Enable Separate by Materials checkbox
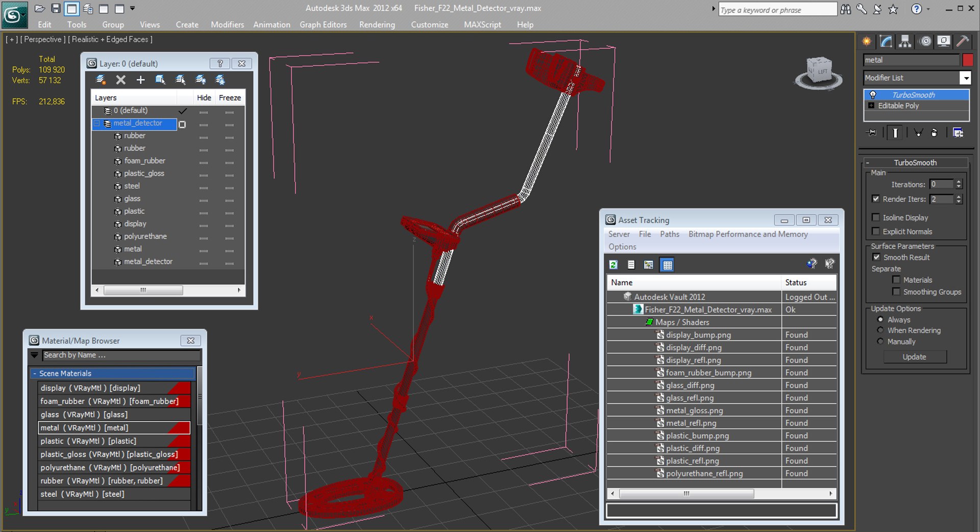The image size is (980, 532). pyautogui.click(x=896, y=280)
